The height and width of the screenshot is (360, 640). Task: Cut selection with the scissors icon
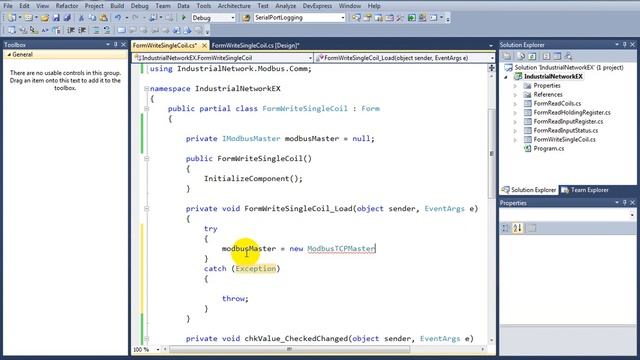[81, 18]
